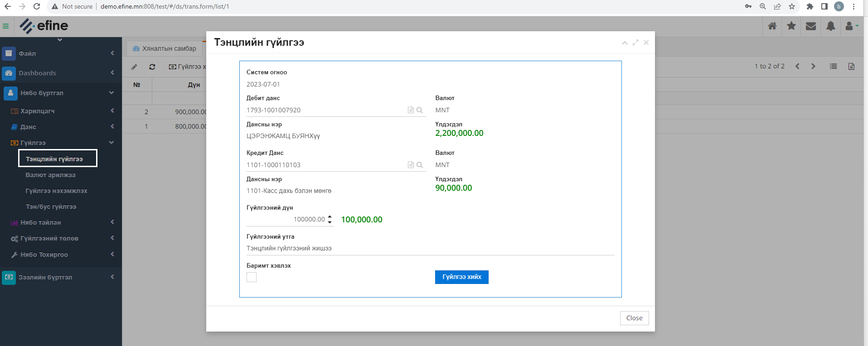Select Тэн/бус гүйлгээ menu item
This screenshot has height=346, width=868.
51,207
